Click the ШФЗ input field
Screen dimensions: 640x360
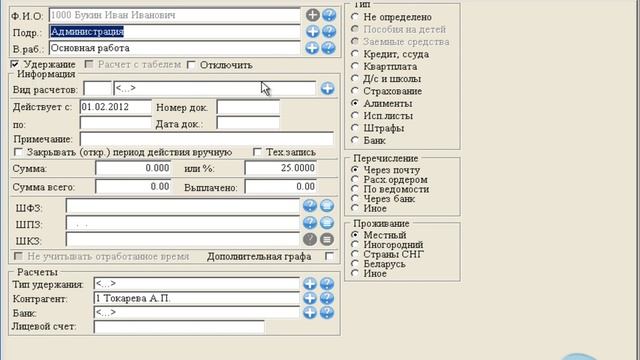(x=182, y=206)
